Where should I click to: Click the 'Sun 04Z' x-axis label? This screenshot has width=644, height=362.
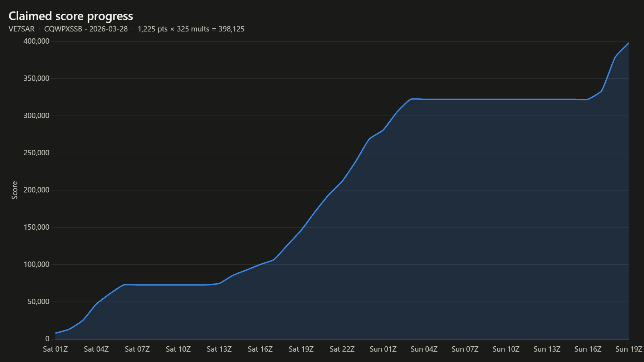coord(424,349)
